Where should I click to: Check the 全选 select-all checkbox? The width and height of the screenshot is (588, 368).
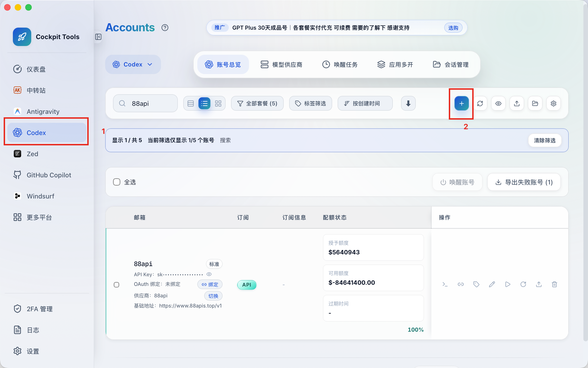(x=117, y=182)
